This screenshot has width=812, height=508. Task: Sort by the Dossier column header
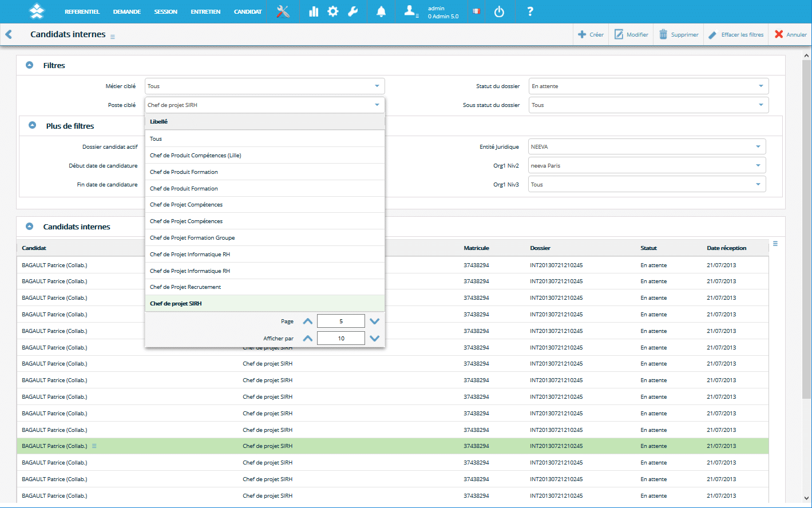click(x=540, y=248)
